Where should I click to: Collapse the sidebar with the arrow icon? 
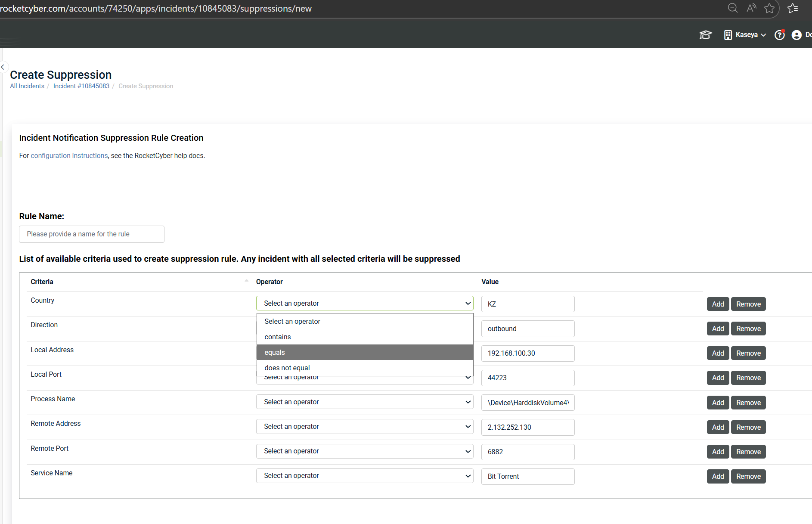[x=3, y=67]
